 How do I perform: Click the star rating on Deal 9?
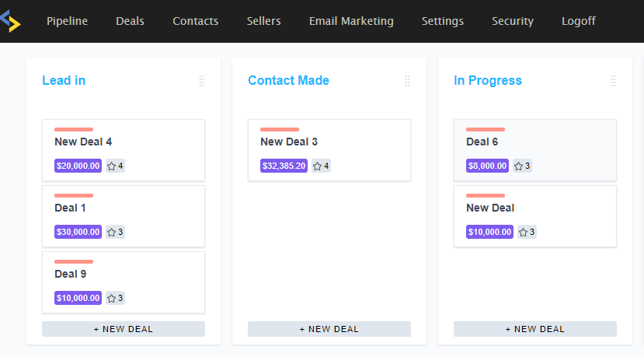[115, 298]
